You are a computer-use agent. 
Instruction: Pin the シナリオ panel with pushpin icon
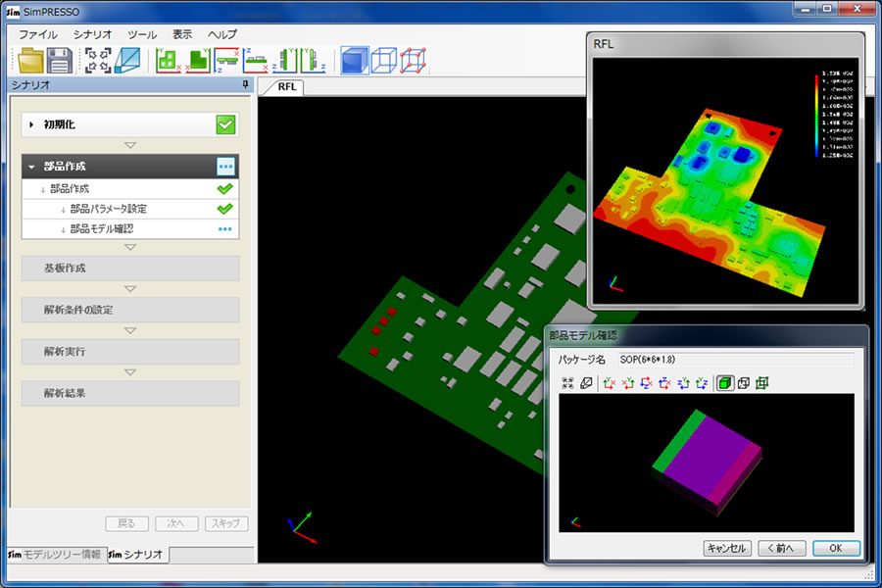click(245, 85)
